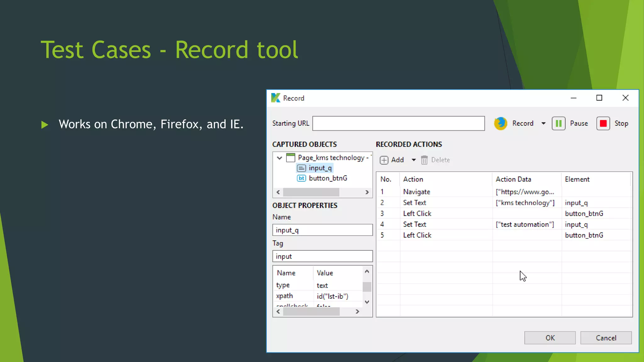The image size is (644, 362).
Task: Click the Delete trash can icon
Action: click(424, 160)
